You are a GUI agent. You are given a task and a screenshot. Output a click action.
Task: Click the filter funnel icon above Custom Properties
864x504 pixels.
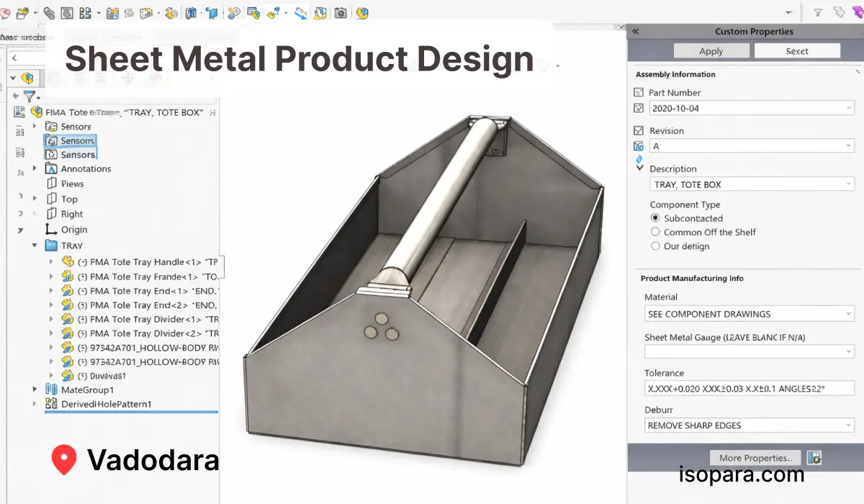tap(818, 12)
